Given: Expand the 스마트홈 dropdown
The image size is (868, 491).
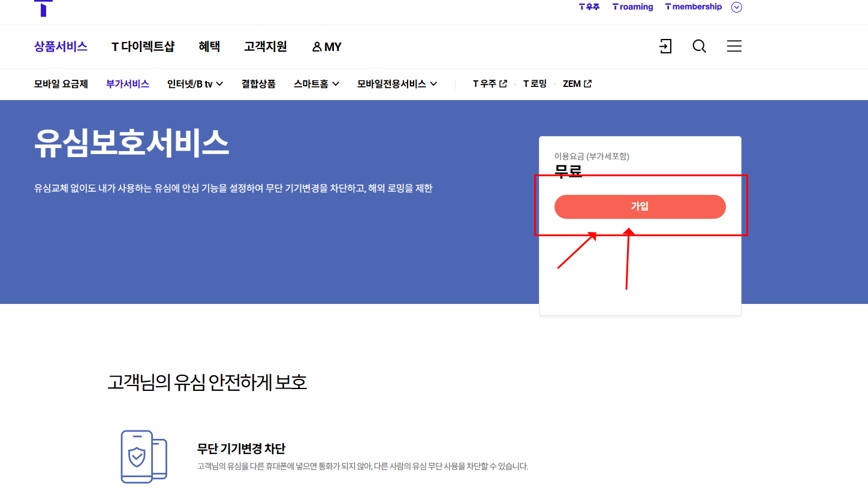Looking at the screenshot, I should tap(317, 84).
